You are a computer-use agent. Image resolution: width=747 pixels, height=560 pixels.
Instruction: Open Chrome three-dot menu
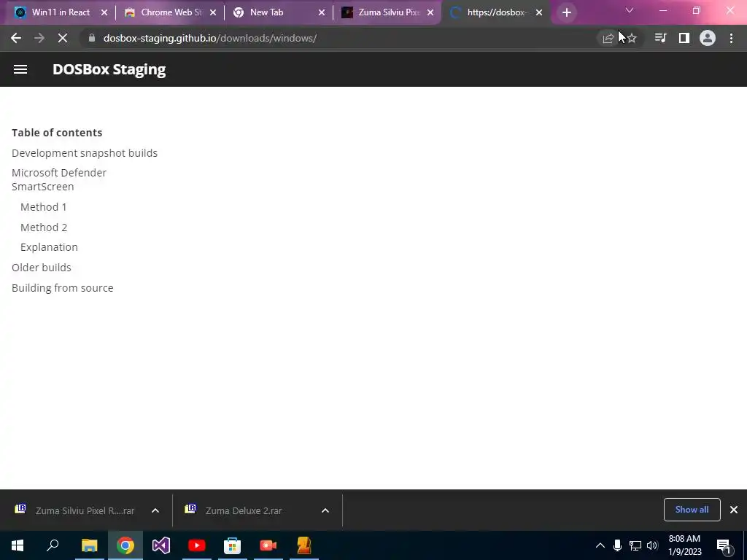731,38
